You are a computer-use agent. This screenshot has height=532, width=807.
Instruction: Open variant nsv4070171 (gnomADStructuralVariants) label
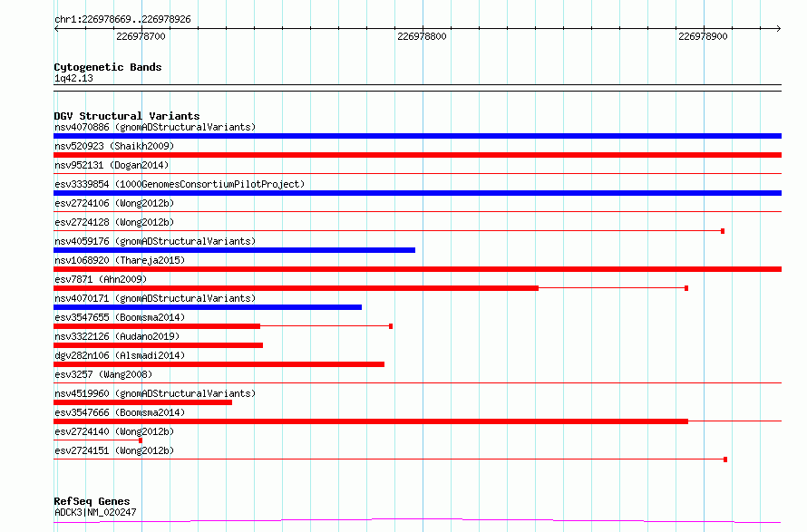155,298
